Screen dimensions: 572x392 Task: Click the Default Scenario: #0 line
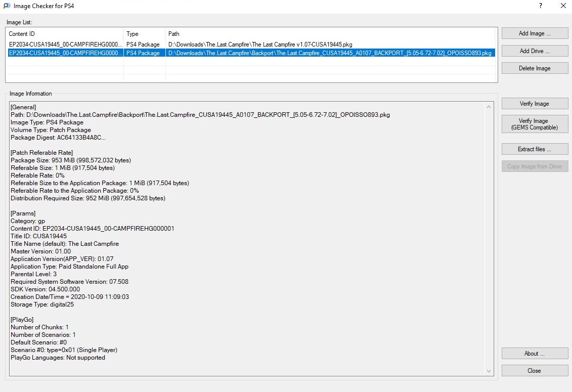click(x=38, y=343)
